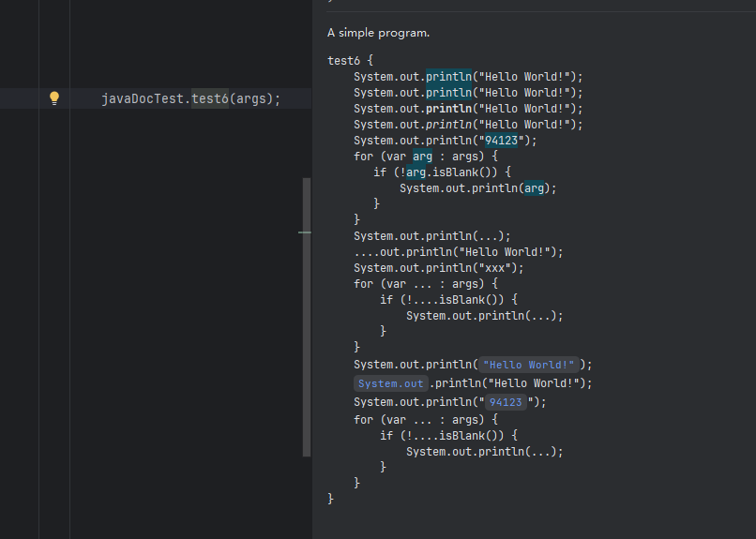Click the italic println in fourth line
The image size is (756, 539).
(448, 125)
